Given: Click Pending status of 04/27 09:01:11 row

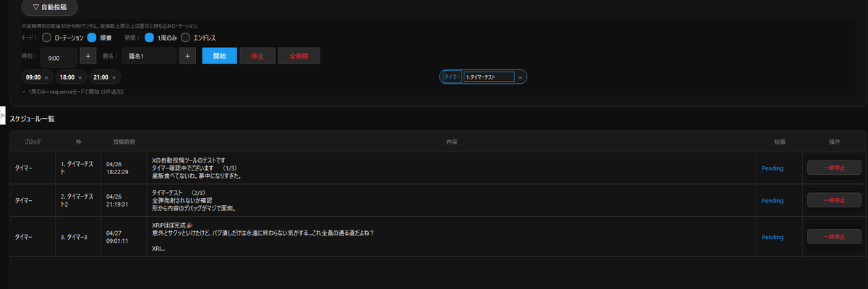Looking at the screenshot, I should click(773, 237).
